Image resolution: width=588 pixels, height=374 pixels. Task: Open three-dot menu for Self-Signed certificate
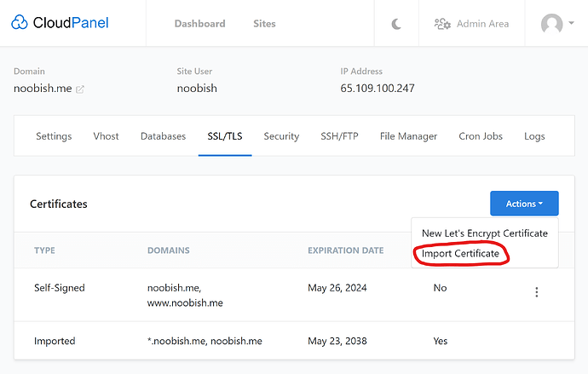pyautogui.click(x=537, y=292)
